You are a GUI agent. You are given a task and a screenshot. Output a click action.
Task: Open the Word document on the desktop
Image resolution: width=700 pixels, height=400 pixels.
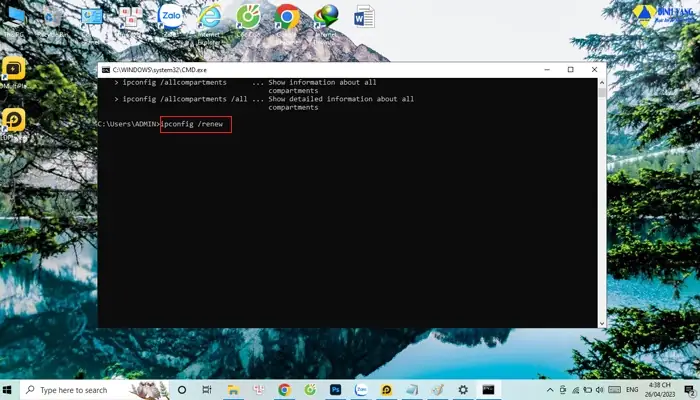tap(364, 17)
